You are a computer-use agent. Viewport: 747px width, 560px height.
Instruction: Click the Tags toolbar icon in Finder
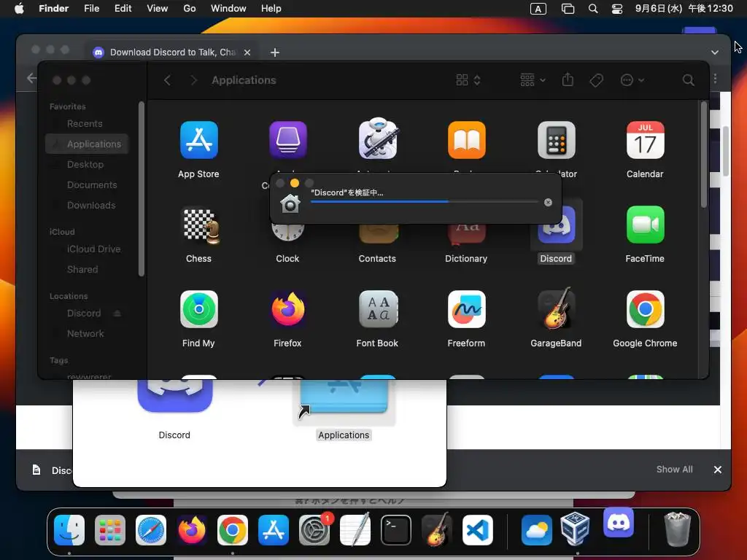coord(596,80)
